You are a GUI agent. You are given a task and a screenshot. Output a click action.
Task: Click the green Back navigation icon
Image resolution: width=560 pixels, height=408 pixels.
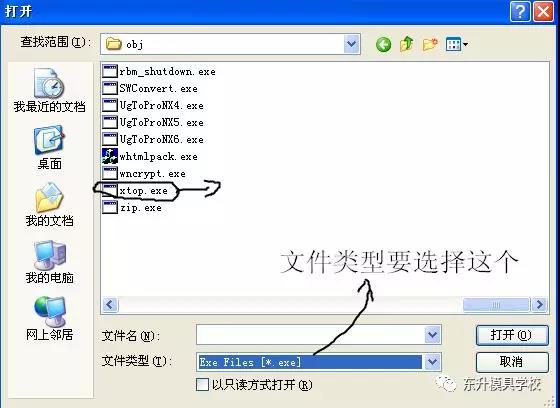pyautogui.click(x=383, y=45)
